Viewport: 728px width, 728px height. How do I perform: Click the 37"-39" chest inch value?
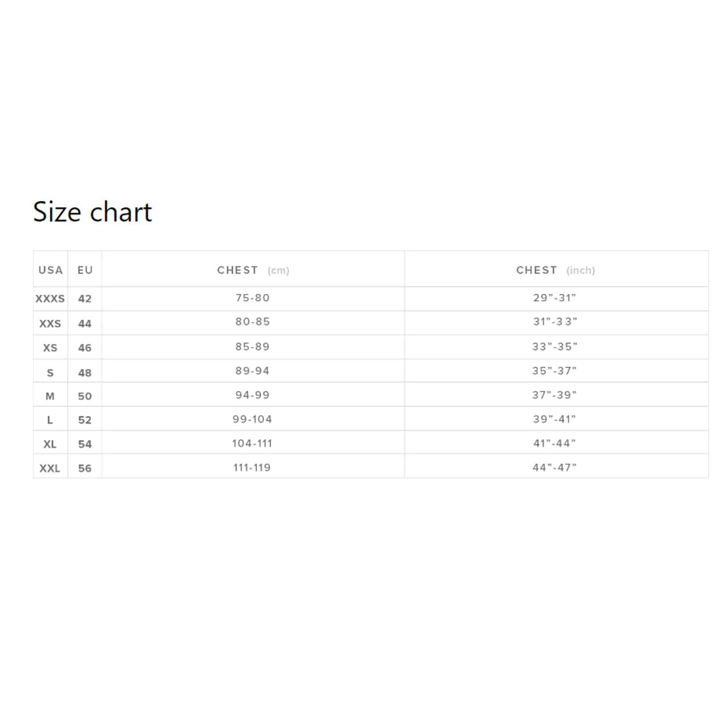554,395
